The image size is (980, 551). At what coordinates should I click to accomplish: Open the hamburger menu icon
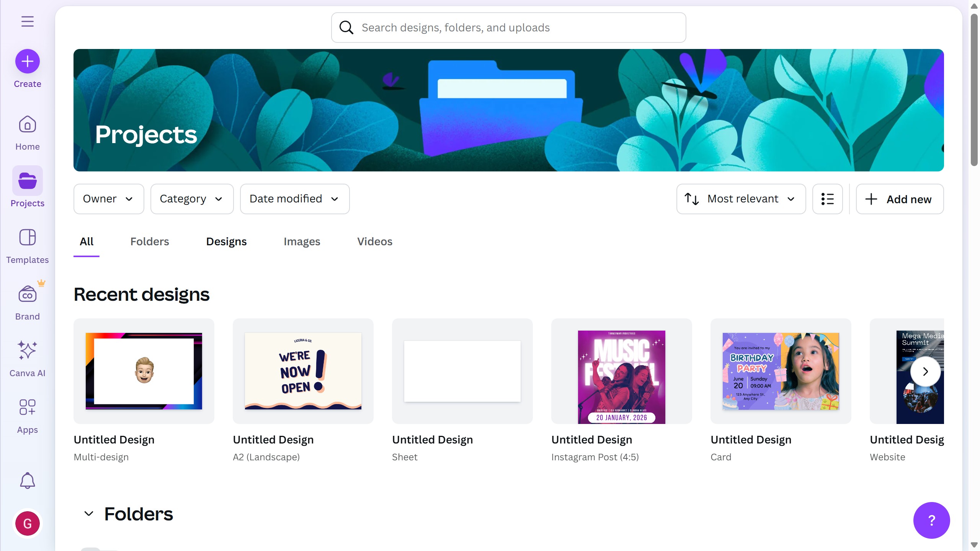tap(27, 21)
